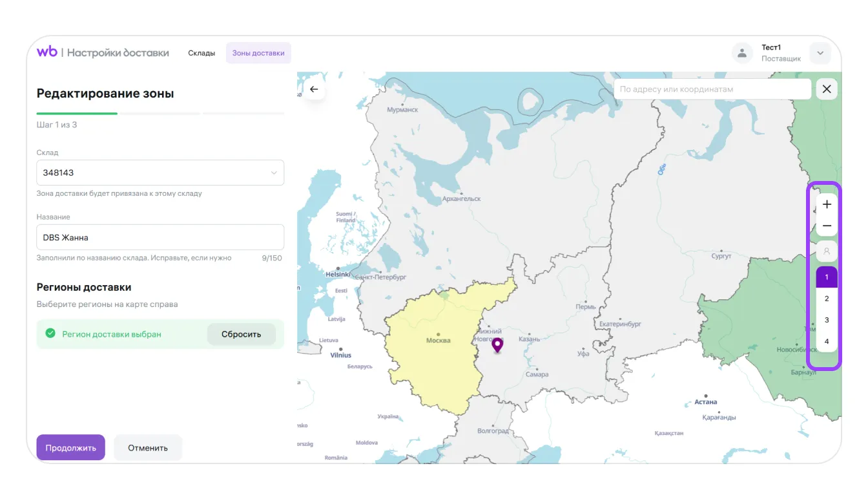Viewport: 868px width, 499px height.
Task: Select zone level 4 on map
Action: click(827, 341)
